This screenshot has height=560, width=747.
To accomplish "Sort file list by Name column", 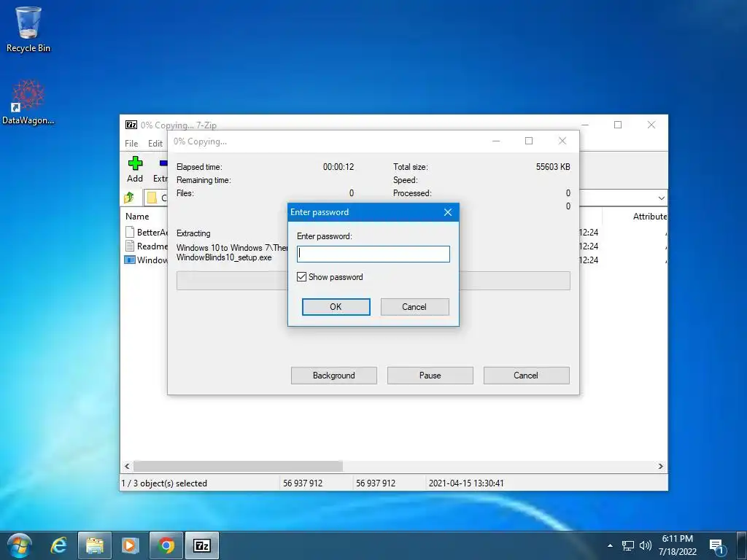I will click(x=137, y=216).
